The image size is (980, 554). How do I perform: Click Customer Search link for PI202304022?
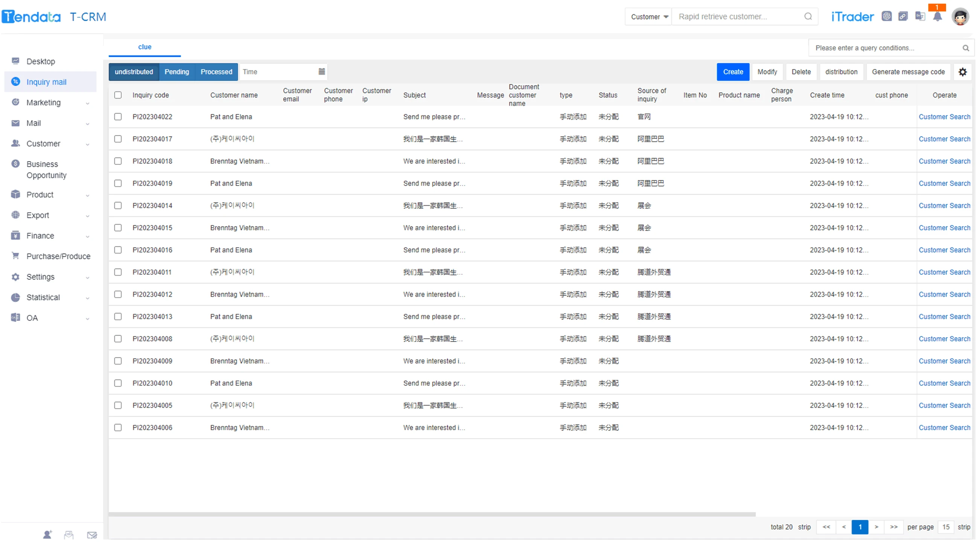tap(944, 116)
